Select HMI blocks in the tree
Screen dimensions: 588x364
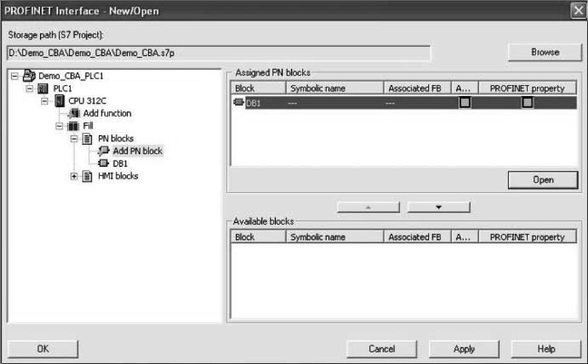(118, 176)
